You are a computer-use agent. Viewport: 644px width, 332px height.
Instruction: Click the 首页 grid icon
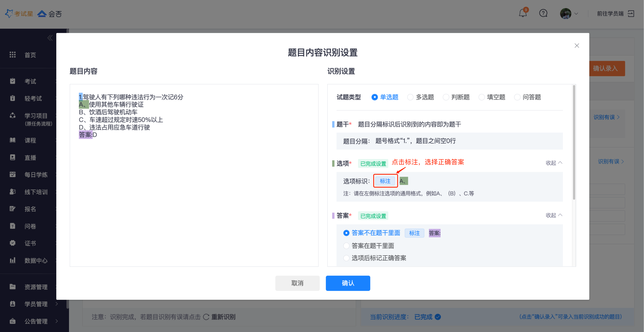pyautogui.click(x=12, y=55)
